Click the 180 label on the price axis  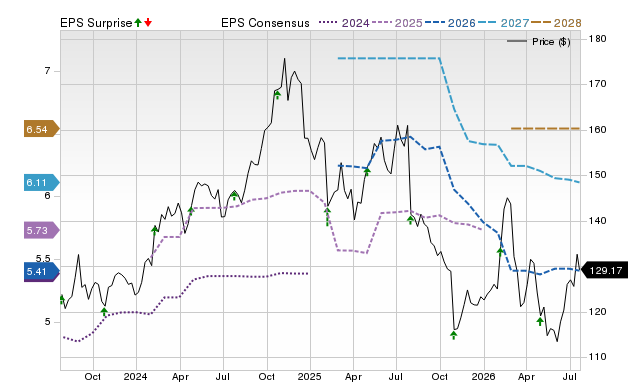[x=598, y=39]
